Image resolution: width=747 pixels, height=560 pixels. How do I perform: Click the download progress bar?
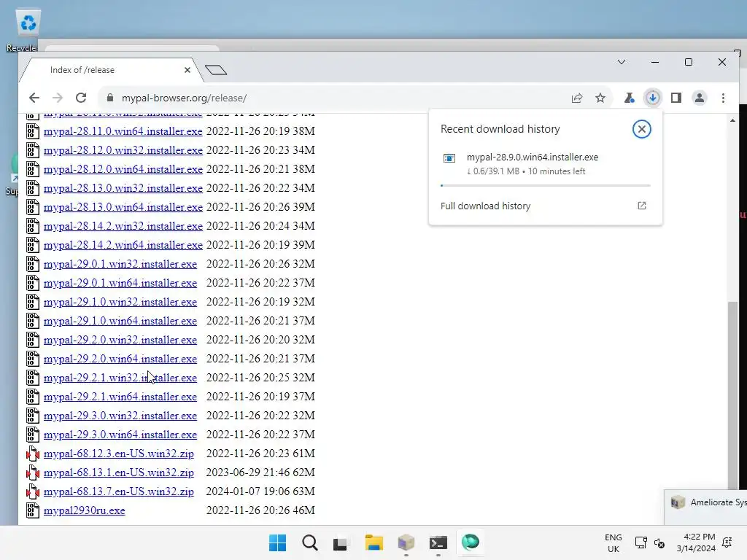[546, 185]
